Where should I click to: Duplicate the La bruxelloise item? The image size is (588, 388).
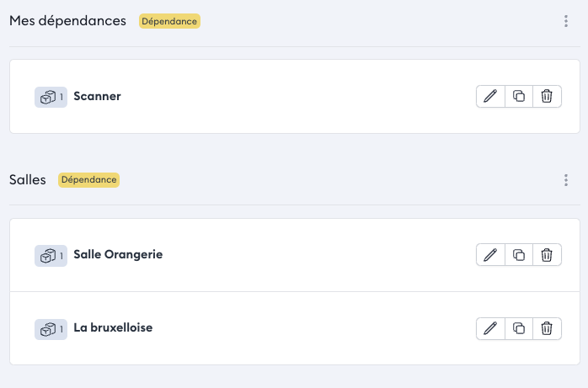(x=519, y=328)
